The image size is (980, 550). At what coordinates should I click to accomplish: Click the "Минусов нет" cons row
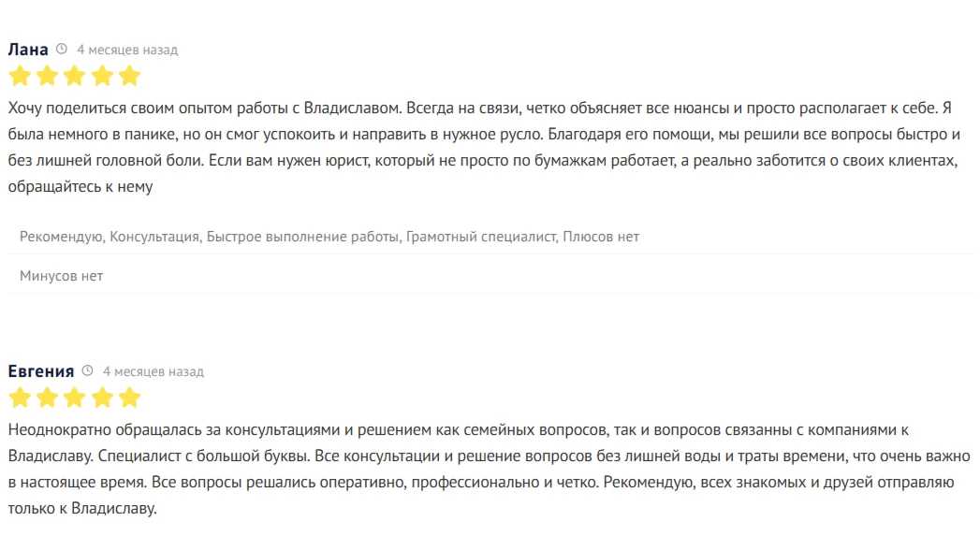(x=62, y=276)
